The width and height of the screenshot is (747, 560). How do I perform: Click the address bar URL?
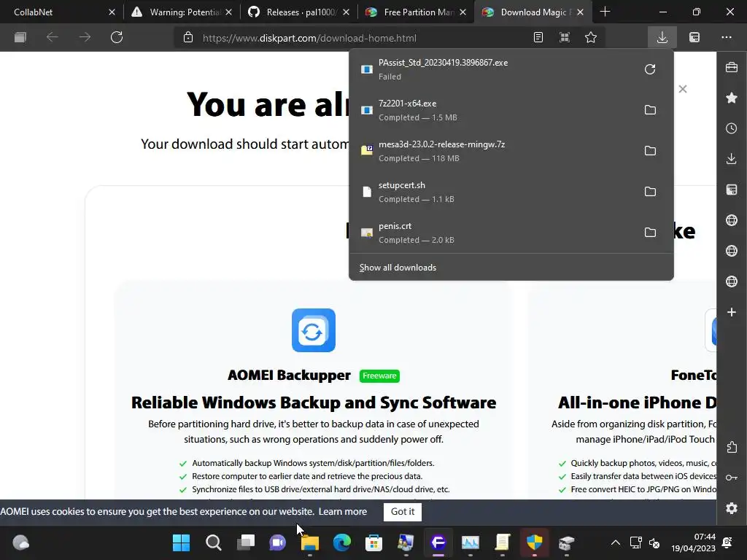click(x=309, y=38)
